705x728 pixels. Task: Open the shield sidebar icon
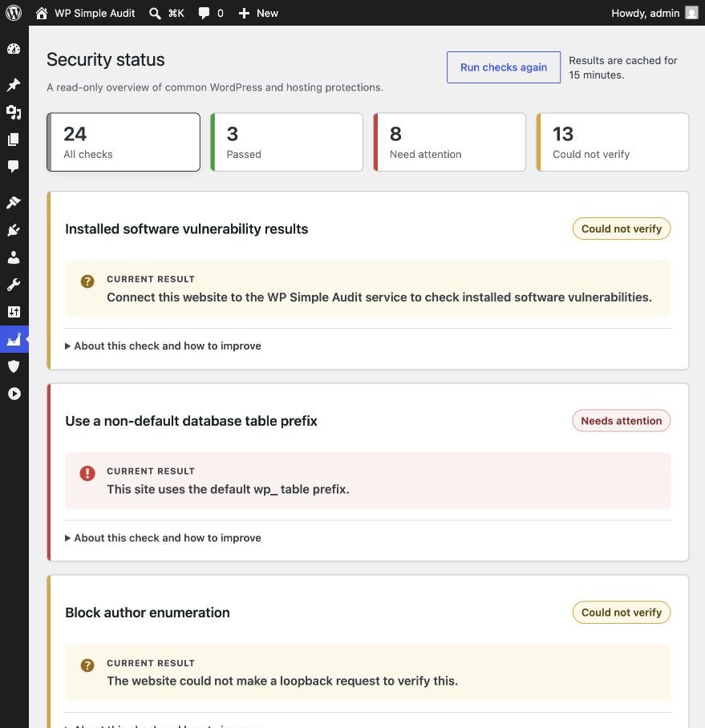coord(14,366)
